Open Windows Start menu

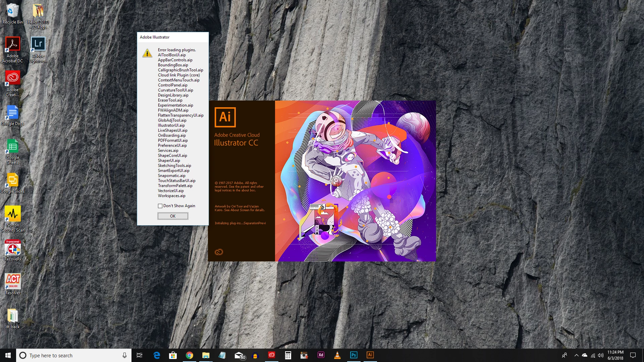click(x=8, y=355)
